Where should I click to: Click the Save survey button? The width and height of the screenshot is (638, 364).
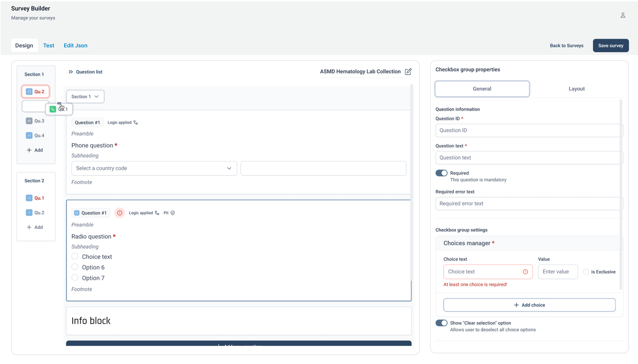tap(610, 46)
